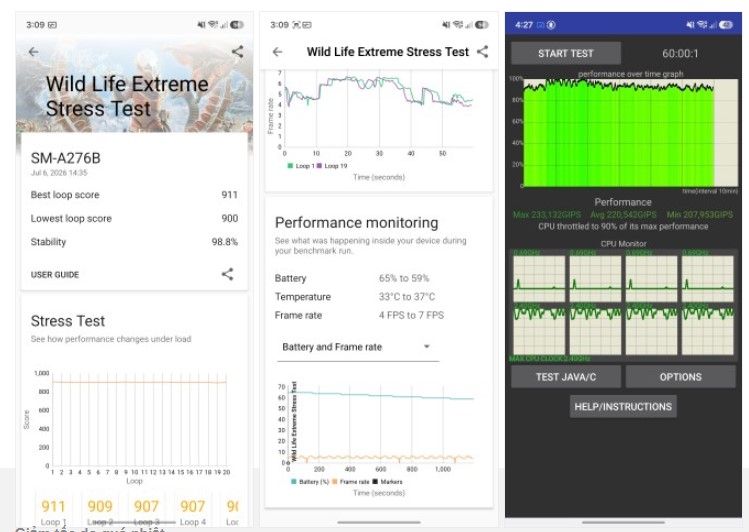Click the Lowest loop score value 900

229,218
